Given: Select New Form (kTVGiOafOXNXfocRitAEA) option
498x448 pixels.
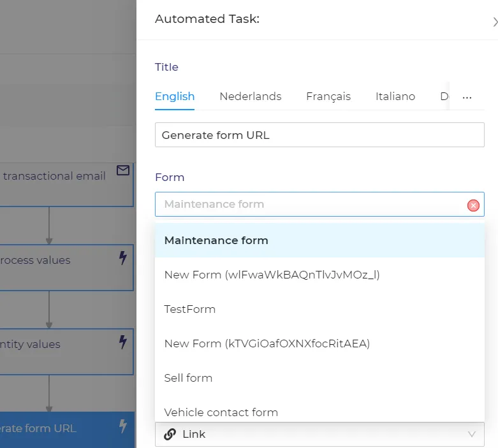Looking at the screenshot, I should click(x=319, y=343).
